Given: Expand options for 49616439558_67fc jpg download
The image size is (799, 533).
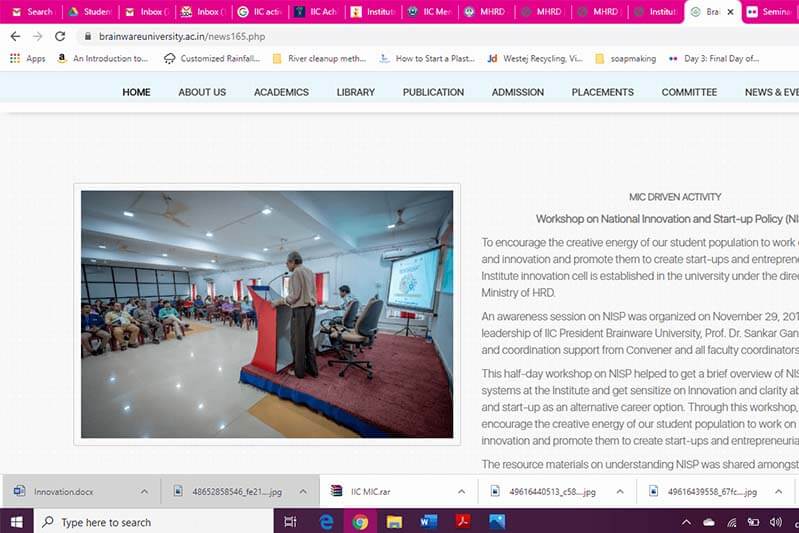Looking at the screenshot, I should (x=779, y=492).
